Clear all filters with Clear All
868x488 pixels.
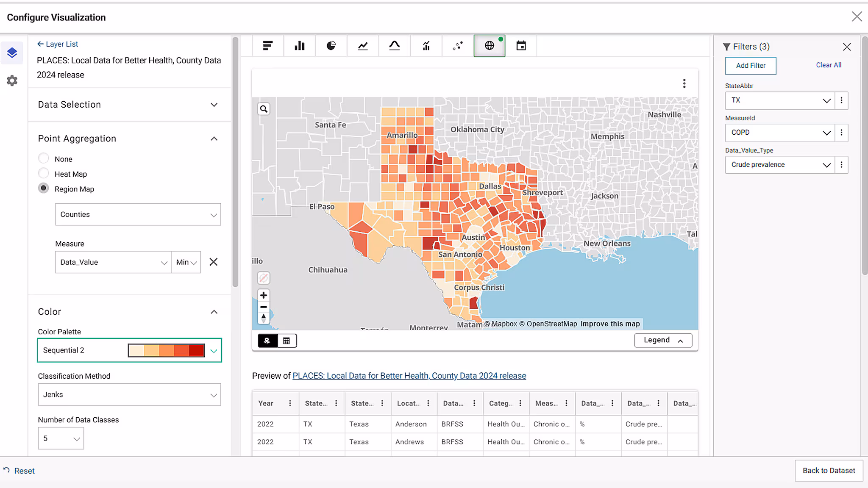(x=829, y=65)
